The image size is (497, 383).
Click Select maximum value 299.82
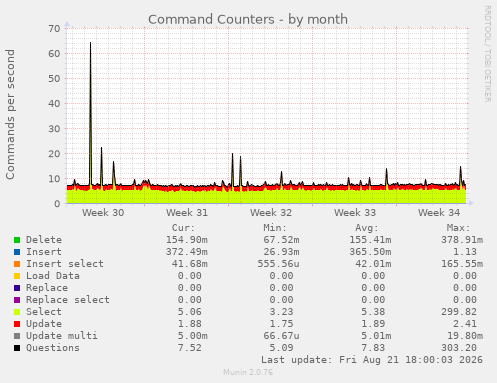pyautogui.click(x=459, y=312)
